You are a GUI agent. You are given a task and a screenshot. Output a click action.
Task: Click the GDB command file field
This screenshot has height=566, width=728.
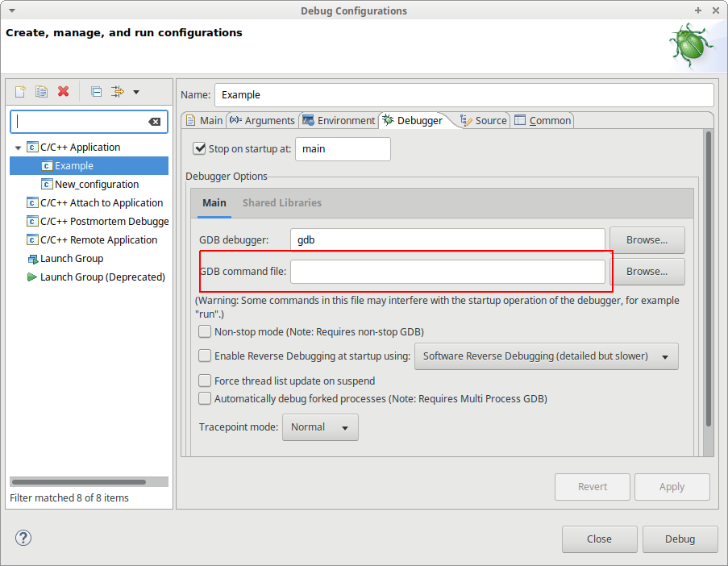coord(447,272)
